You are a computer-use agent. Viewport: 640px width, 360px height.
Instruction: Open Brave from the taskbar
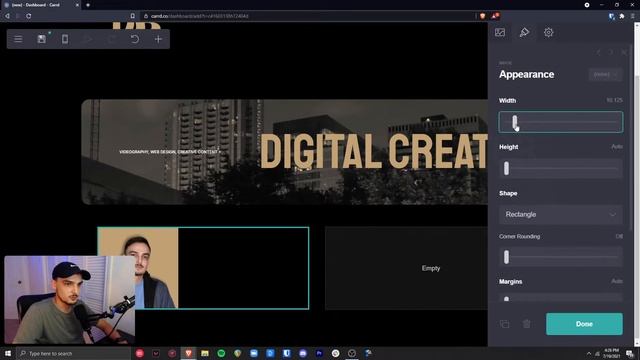click(188, 353)
